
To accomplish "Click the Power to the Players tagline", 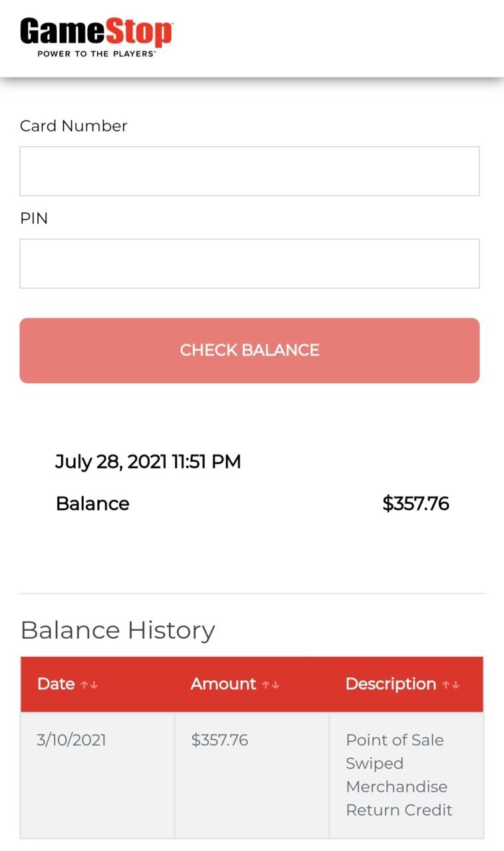I will [x=96, y=53].
